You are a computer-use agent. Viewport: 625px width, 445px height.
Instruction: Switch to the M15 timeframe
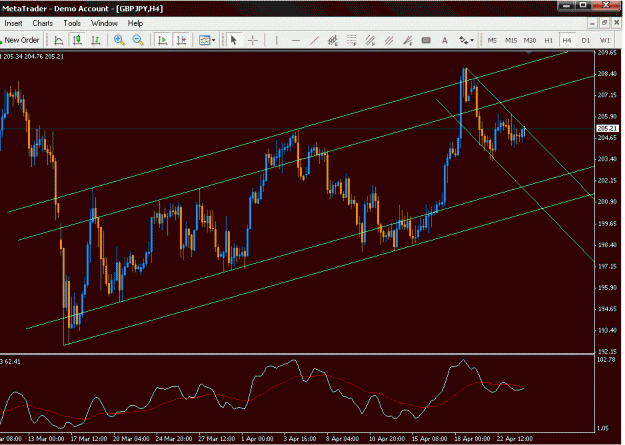pos(511,40)
